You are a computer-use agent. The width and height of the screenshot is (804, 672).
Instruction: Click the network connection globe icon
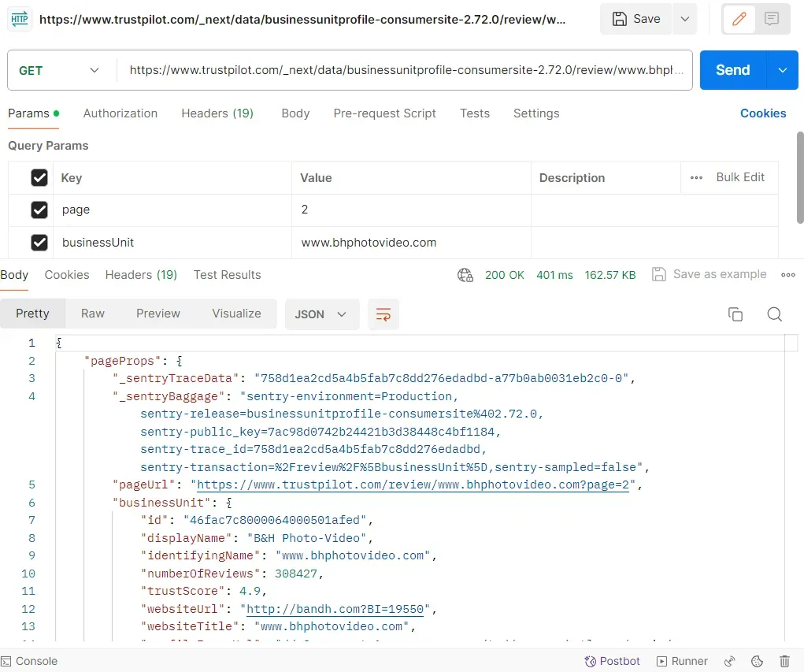click(x=465, y=275)
